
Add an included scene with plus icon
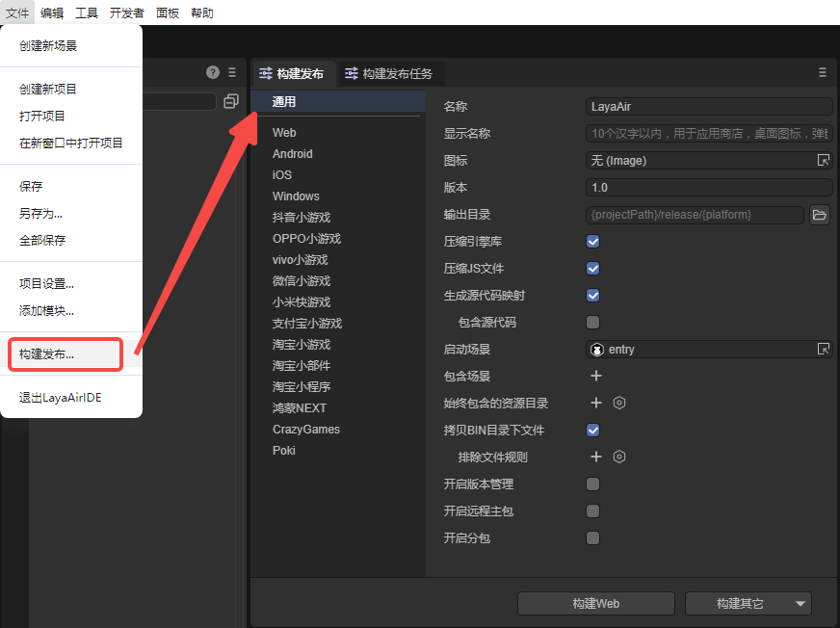[595, 377]
